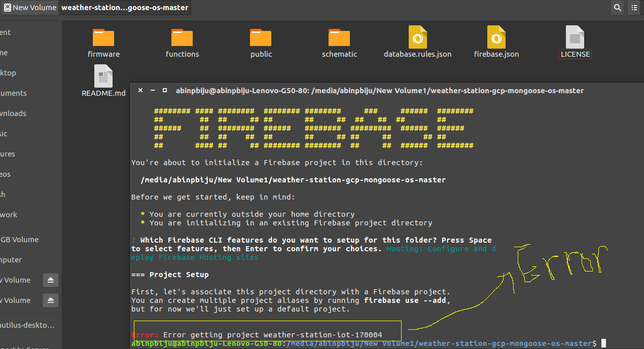Screen dimensions: 644x349
Task: Maximize the terminal window
Action: pyautogui.click(x=165, y=90)
